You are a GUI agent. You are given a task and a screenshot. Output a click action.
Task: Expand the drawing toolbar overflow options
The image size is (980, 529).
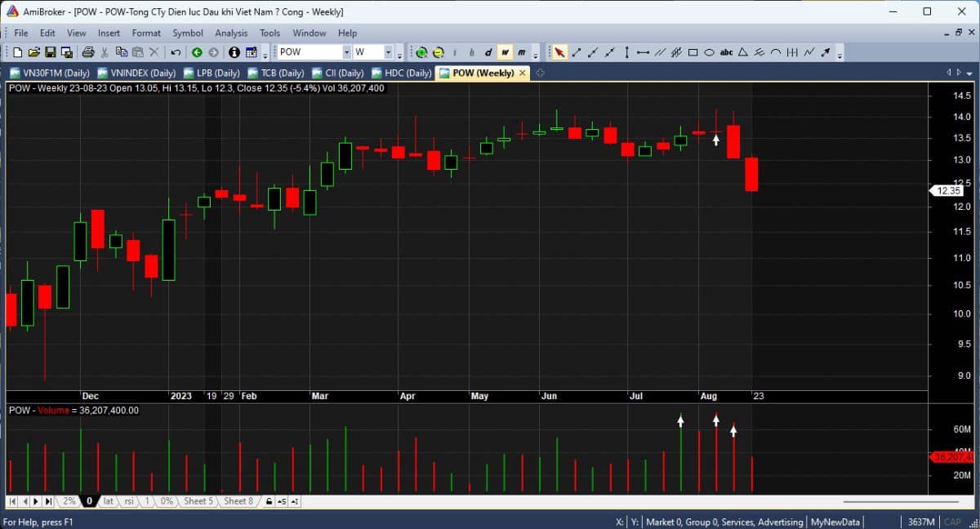pos(840,54)
